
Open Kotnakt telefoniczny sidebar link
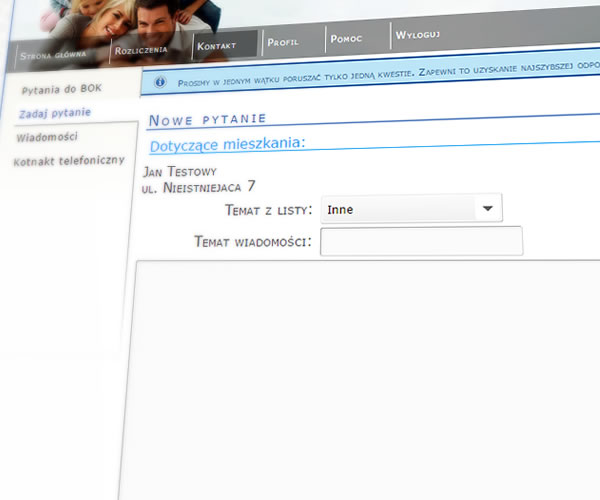click(x=68, y=161)
